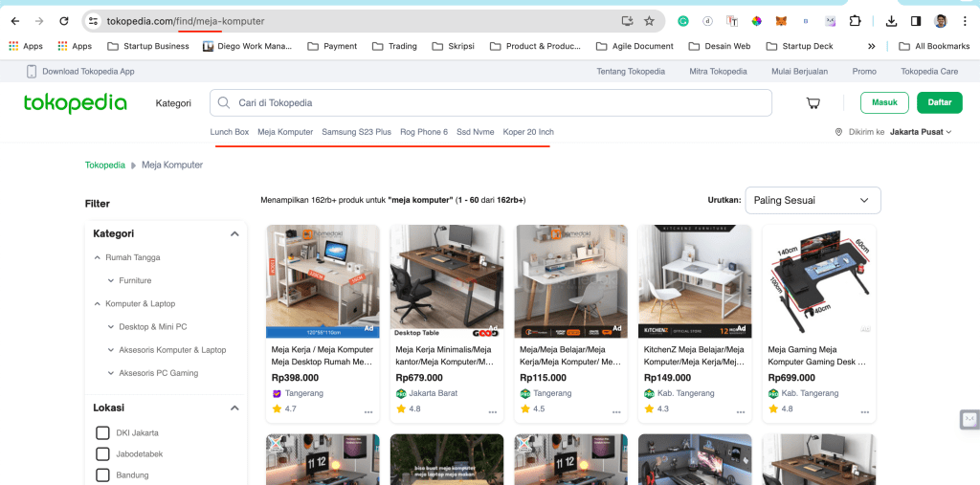Open the Trading bookmark folder
The width and height of the screenshot is (980, 485).
click(394, 46)
